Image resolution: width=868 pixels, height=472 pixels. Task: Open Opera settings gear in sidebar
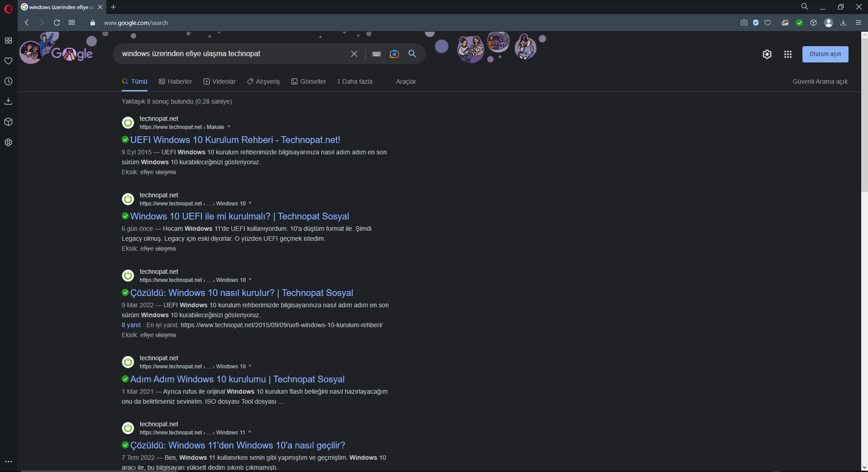(8, 143)
